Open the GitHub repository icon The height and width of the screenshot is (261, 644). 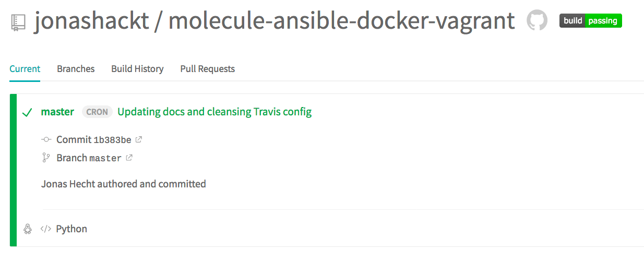click(536, 21)
